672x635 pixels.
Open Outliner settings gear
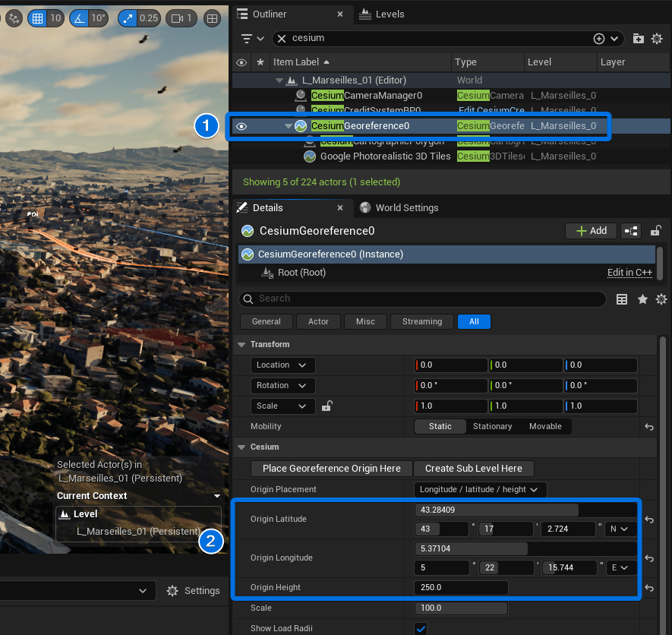click(657, 38)
